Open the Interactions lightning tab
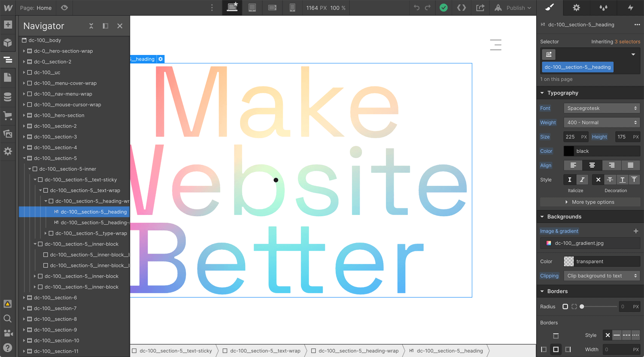Image resolution: width=644 pixels, height=357 pixels. point(630,8)
